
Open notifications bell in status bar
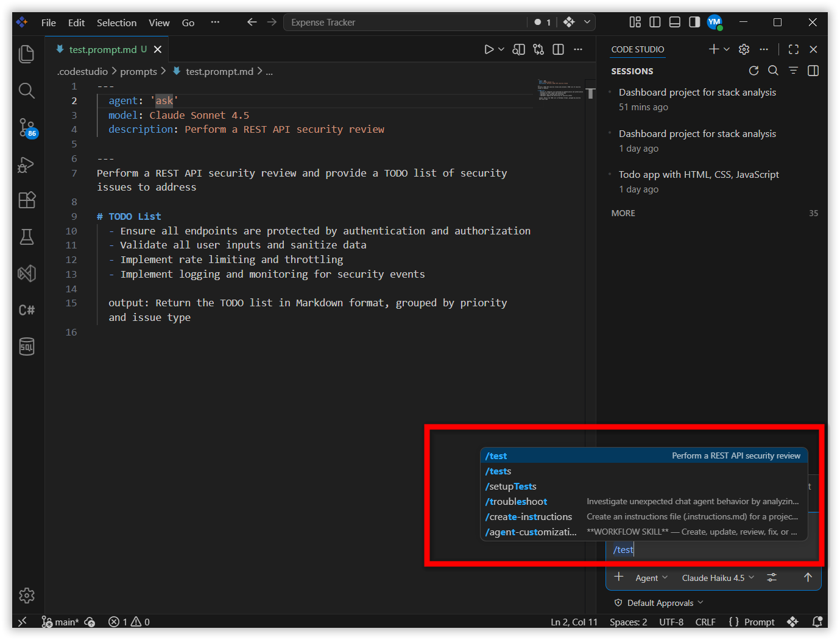817,622
